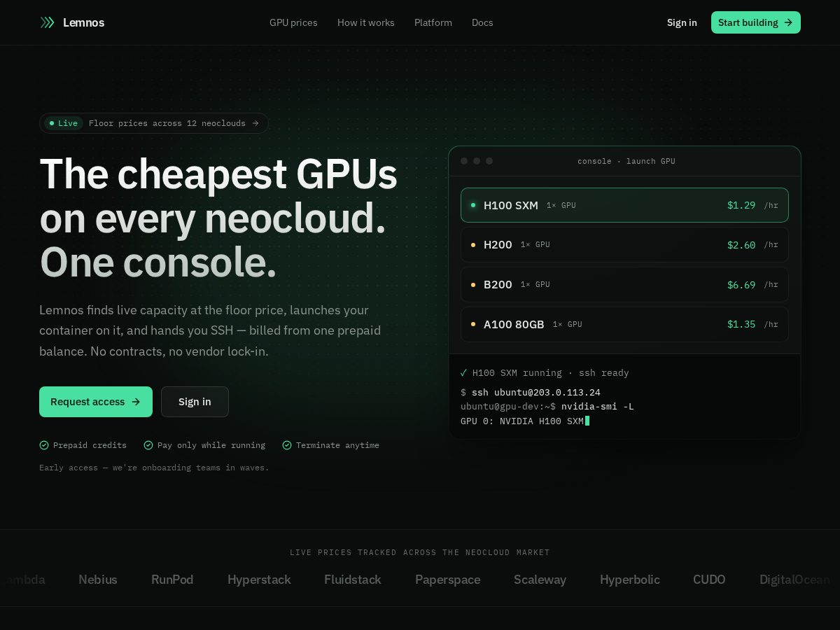Click the Prepaid credits label
840x630 pixels.
(90, 445)
